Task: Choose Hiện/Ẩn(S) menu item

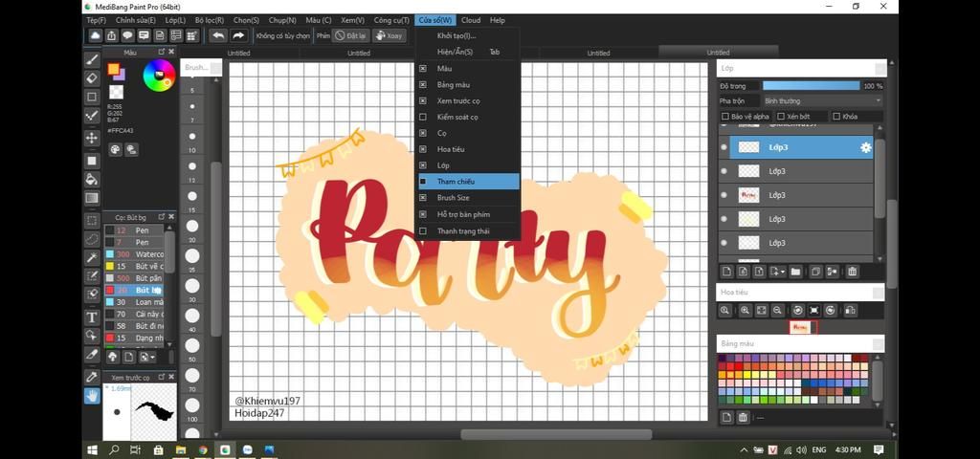Action: 469,52
